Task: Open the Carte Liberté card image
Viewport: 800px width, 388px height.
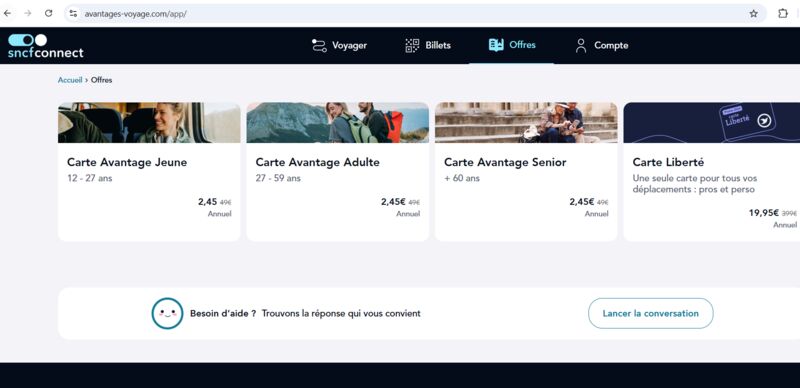Action: point(712,123)
